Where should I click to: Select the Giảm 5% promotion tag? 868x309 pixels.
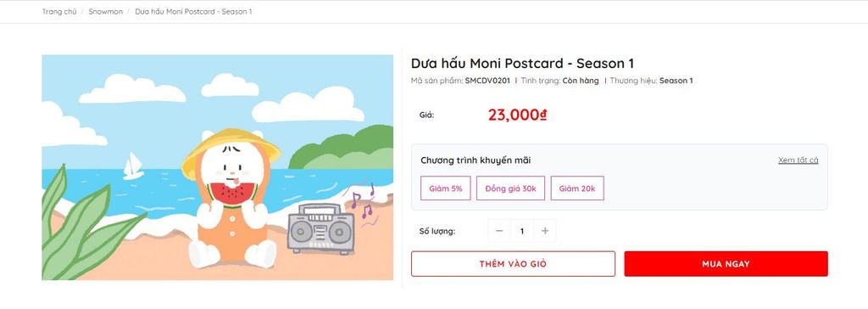pos(446,188)
